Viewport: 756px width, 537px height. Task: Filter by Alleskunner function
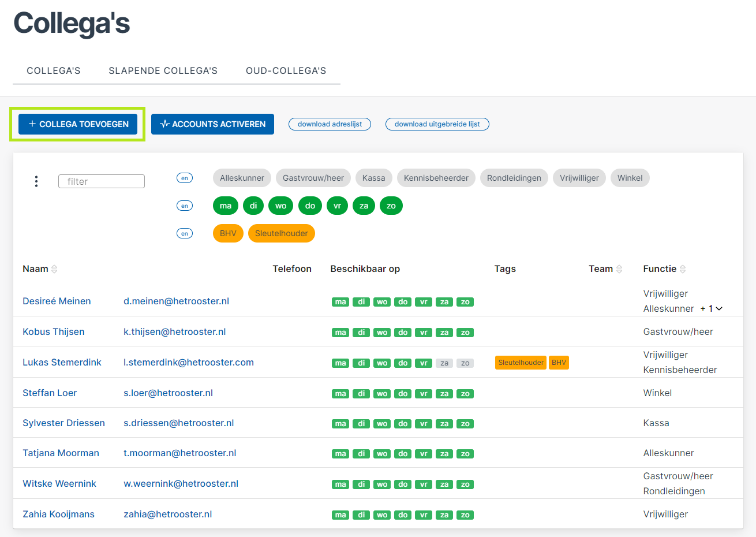(x=242, y=178)
